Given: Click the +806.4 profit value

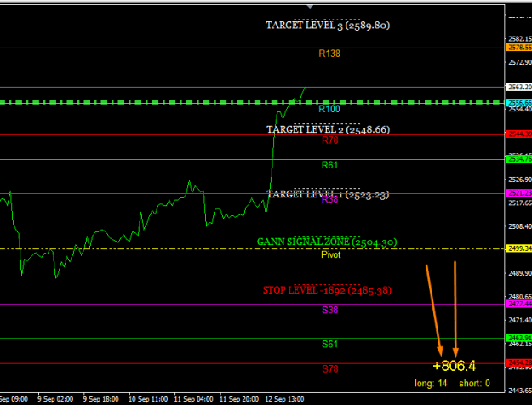Looking at the screenshot, I should click(455, 366).
